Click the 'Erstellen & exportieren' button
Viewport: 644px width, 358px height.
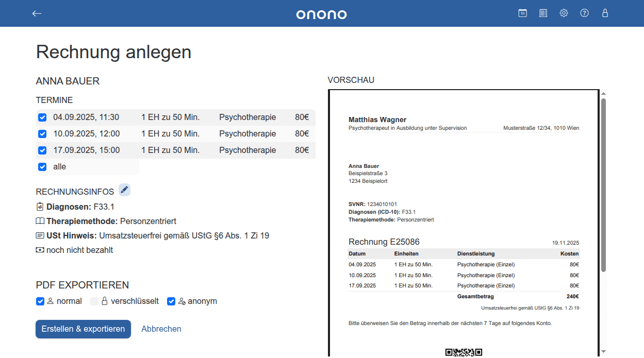coord(83,329)
